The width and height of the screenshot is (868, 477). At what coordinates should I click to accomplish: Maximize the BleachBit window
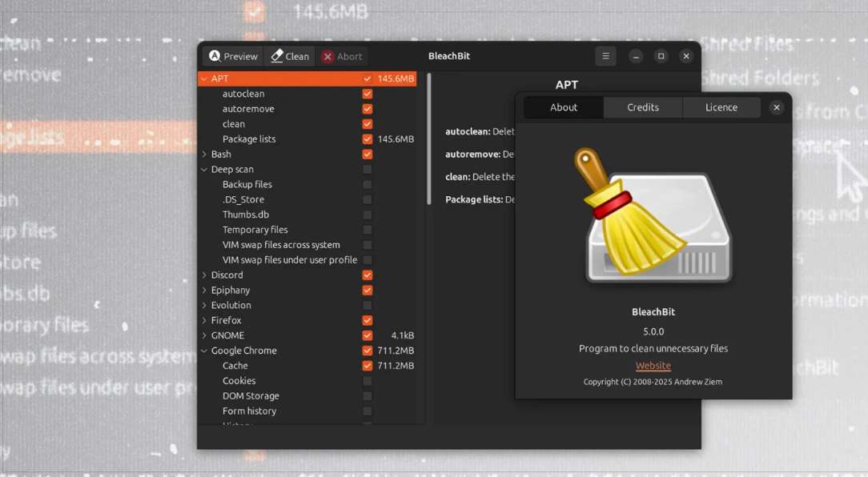(x=661, y=56)
